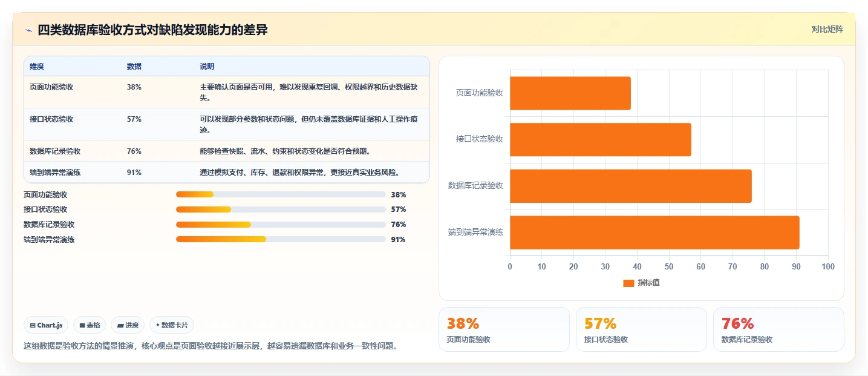Click the 页面功能验收 progress bar
Image resolution: width=868 pixels, height=376 pixels.
click(281, 194)
